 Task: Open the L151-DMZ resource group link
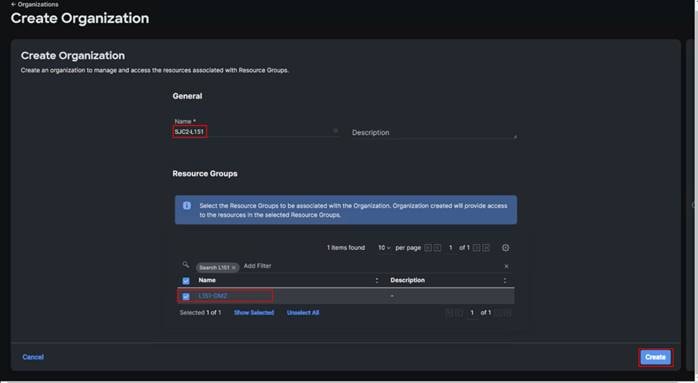pyautogui.click(x=213, y=296)
